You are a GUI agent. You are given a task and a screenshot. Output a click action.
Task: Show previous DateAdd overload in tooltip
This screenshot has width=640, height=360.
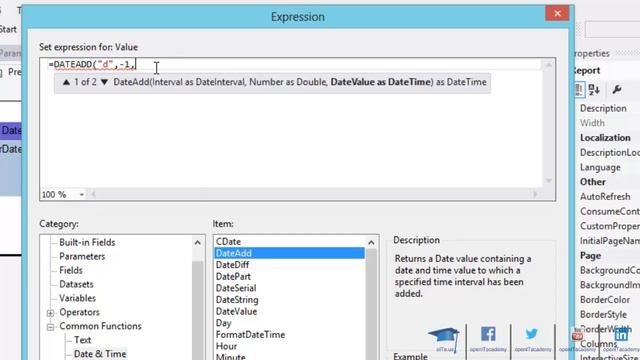click(66, 82)
